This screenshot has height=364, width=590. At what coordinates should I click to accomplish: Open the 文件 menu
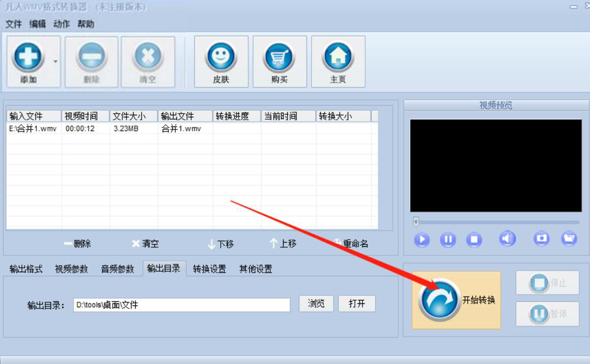tap(14, 24)
